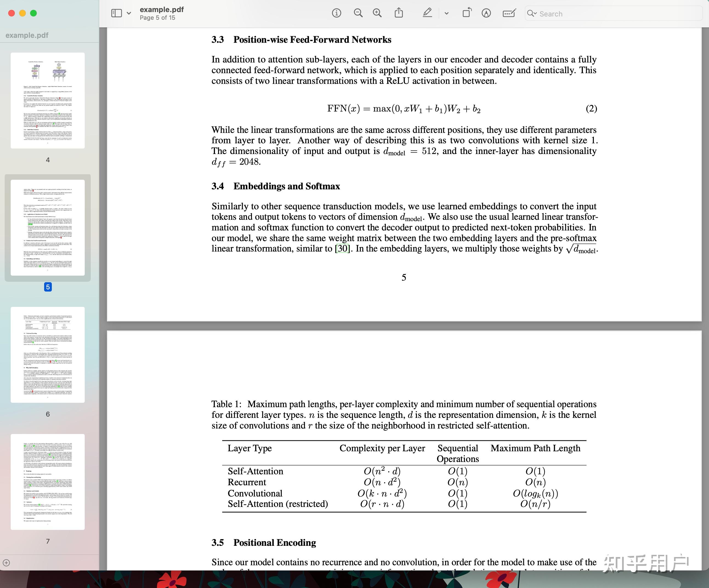The width and height of the screenshot is (709, 588).
Task: Zoom in on the PDF page
Action: pyautogui.click(x=377, y=13)
